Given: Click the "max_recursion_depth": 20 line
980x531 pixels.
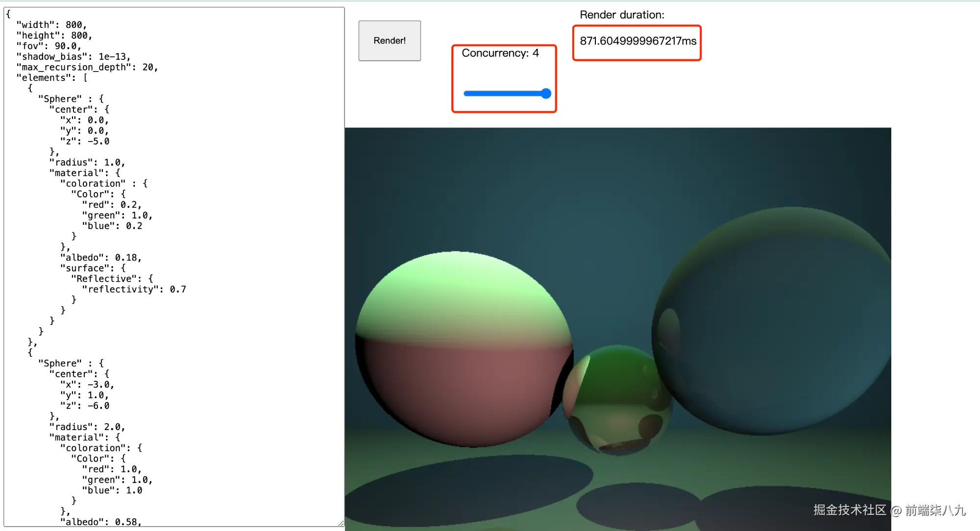Looking at the screenshot, I should 87,68.
